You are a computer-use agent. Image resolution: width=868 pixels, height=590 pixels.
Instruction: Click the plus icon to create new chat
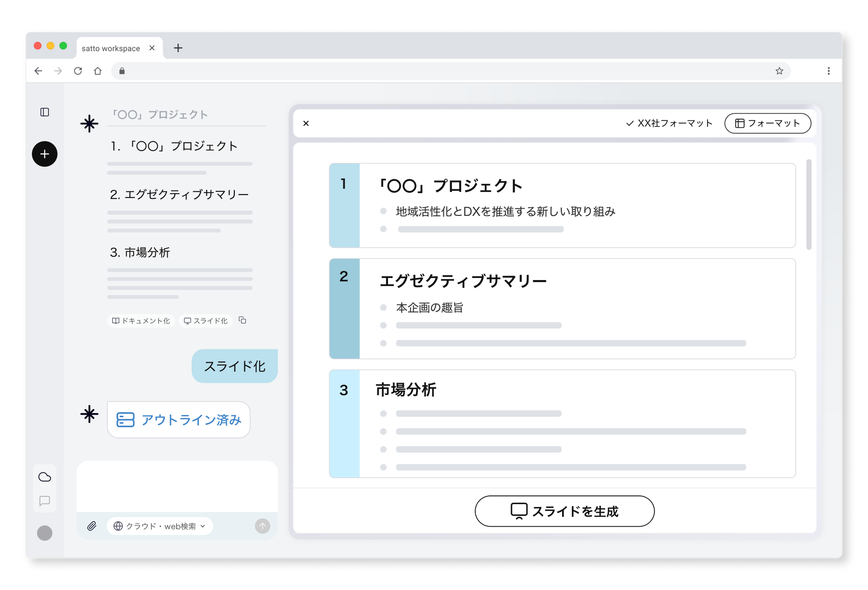coord(45,154)
